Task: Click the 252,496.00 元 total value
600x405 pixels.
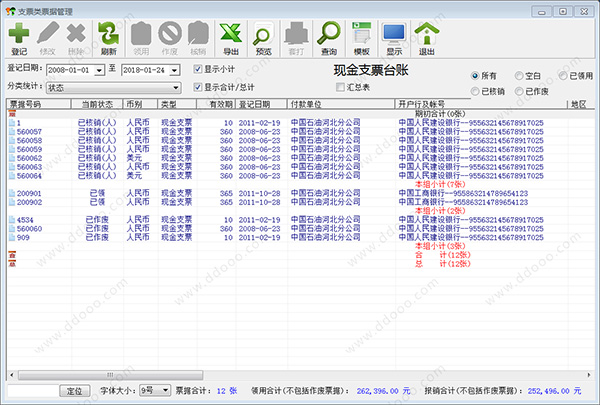Action: 554,391
